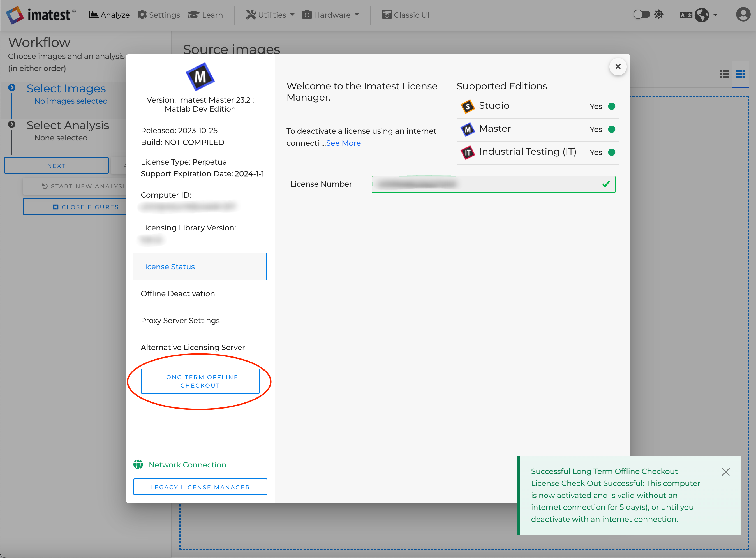Viewport: 756px width, 558px height.
Task: Click the Analyze chart icon
Action: (x=93, y=15)
